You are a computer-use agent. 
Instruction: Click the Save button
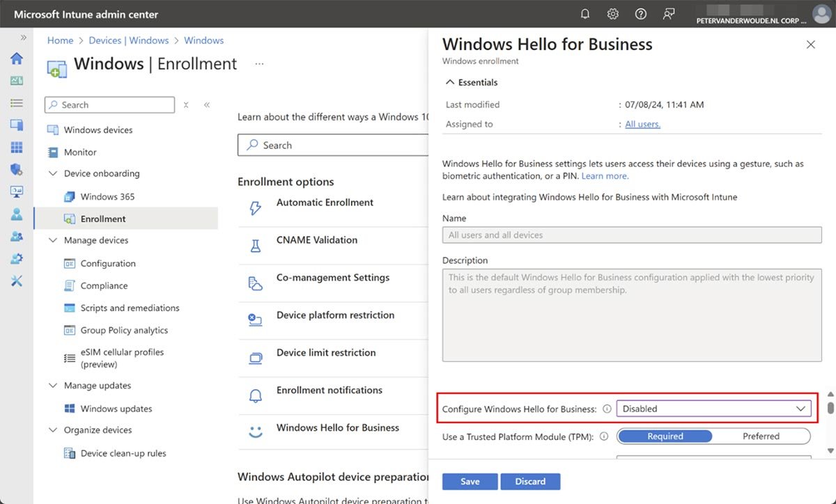[x=470, y=482]
